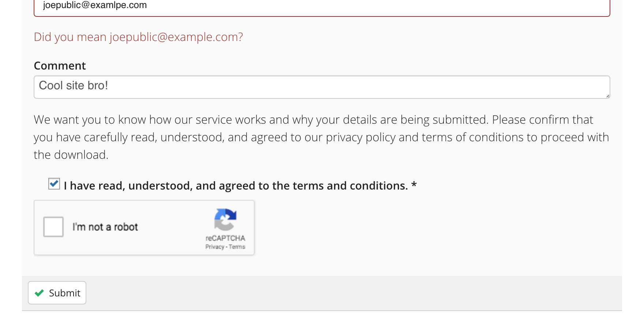Click the email suggestion "Did you mean" message
This screenshot has height=322, width=644.
point(138,37)
